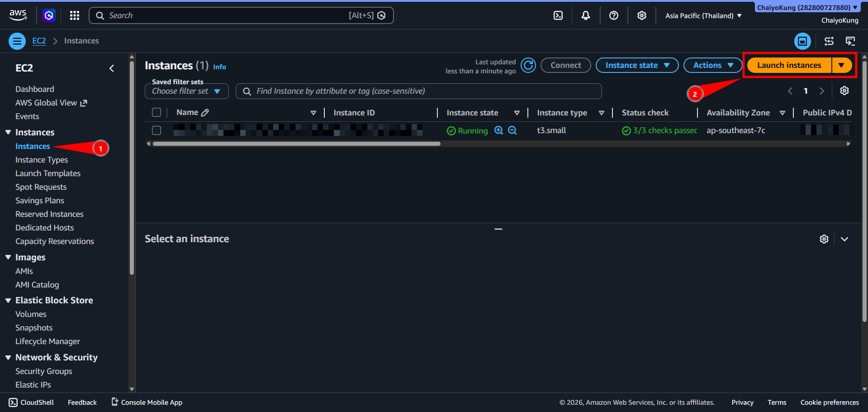Open the sliders settings icon in the breadcrumb bar
The width and height of the screenshot is (868, 412).
(829, 41)
